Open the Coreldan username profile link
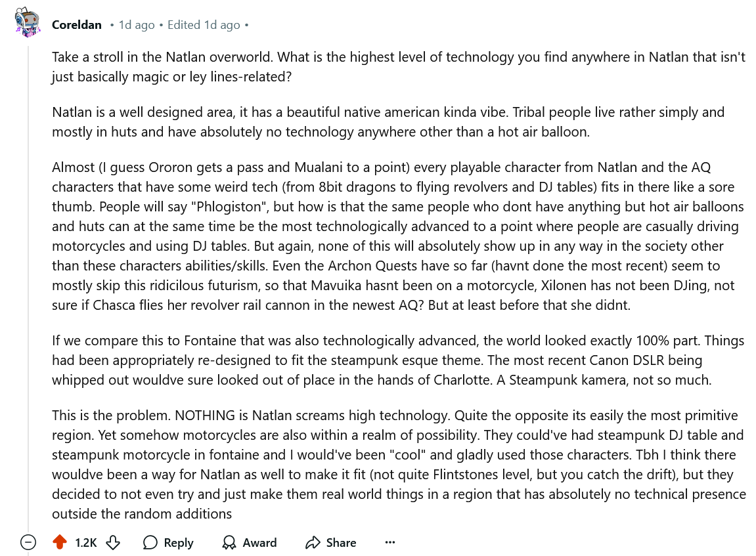Image resolution: width=756 pixels, height=556 pixels. [x=77, y=25]
